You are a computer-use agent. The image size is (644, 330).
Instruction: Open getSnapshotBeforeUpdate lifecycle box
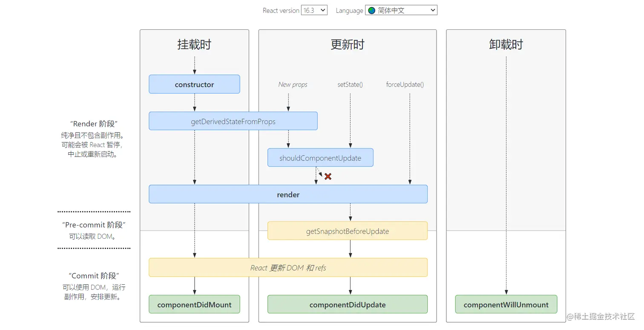click(348, 231)
